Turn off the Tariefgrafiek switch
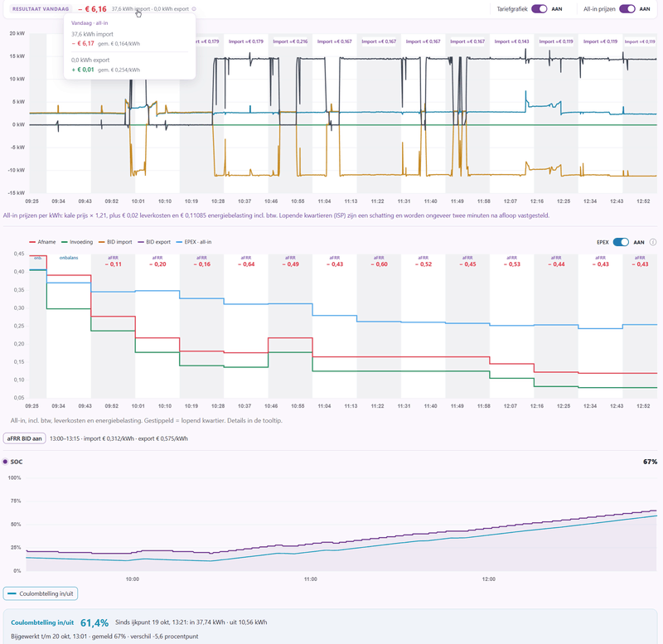The image size is (663, 644). (x=540, y=9)
